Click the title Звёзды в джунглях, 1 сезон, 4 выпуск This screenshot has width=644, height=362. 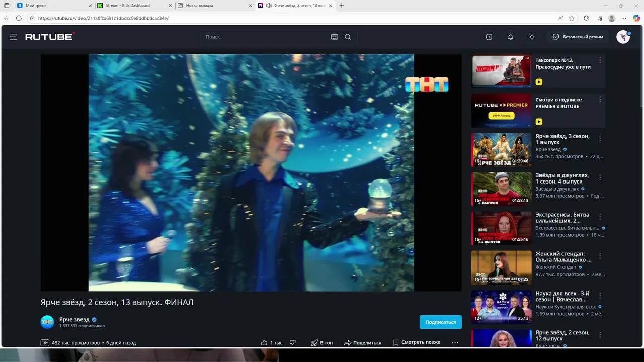click(x=562, y=178)
